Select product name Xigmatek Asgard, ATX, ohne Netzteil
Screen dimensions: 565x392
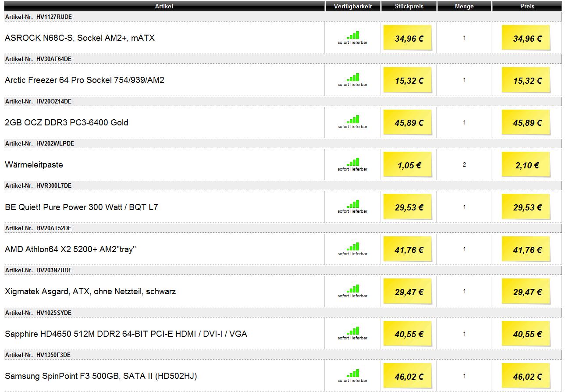[x=90, y=292]
